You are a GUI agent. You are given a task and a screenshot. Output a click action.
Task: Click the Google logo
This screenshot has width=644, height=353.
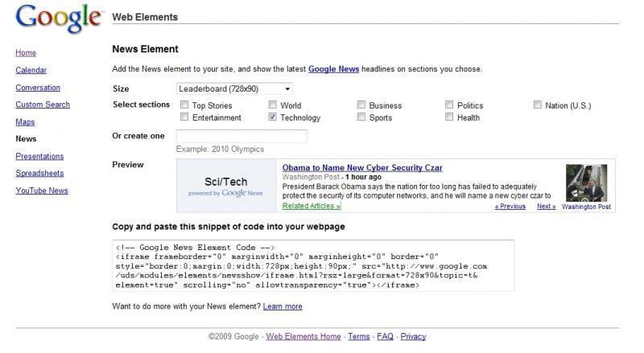(59, 17)
